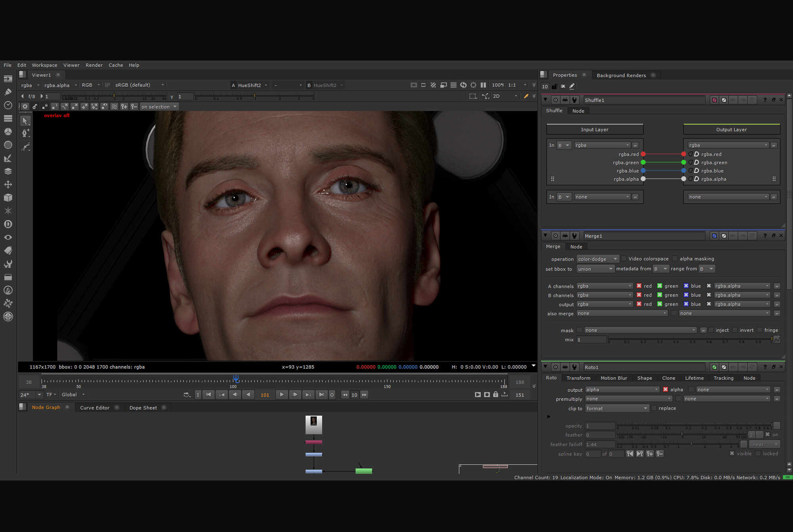
Task: Enable the mask fringe checkbox
Action: coord(760,330)
